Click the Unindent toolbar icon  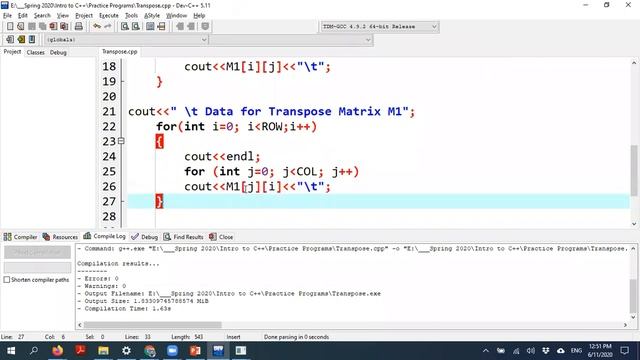191,27
